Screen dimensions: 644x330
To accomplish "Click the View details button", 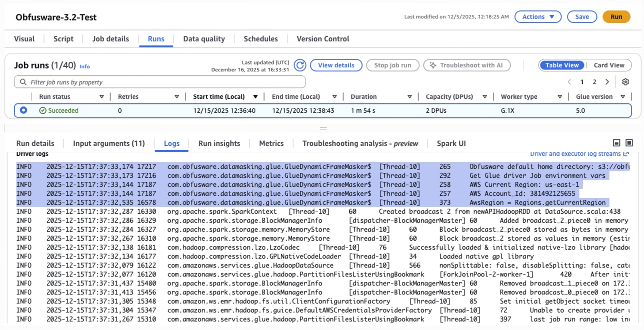I will point(336,65).
